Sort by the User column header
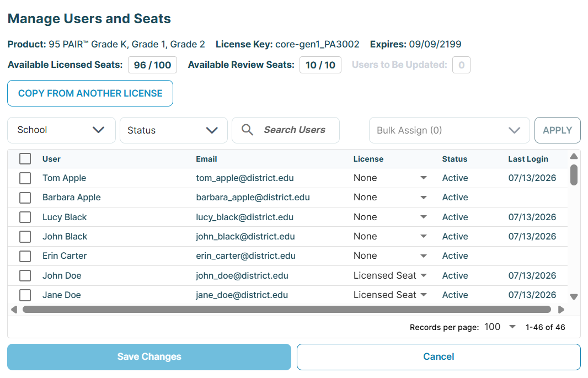Screen dimensions: 588x378 pyautogui.click(x=51, y=159)
